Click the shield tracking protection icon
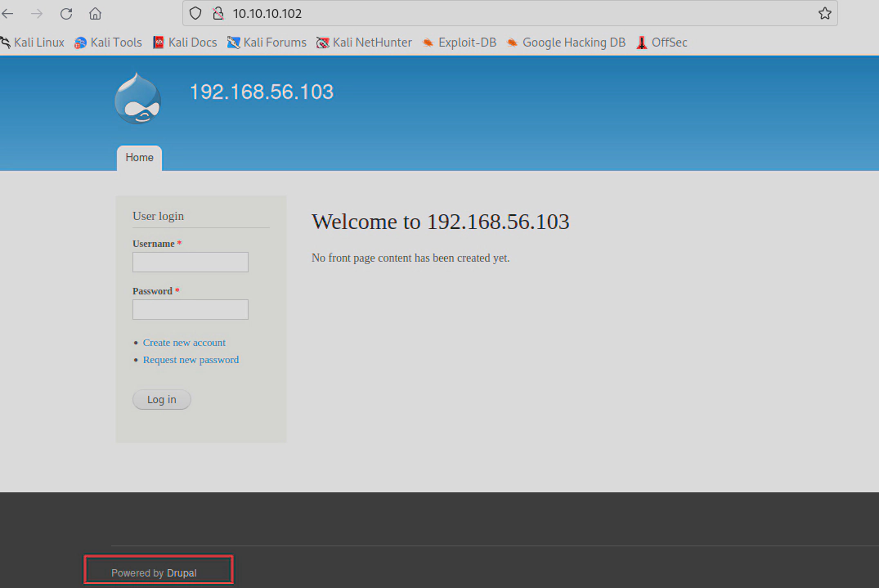Screen dimensions: 879x588 coord(195,14)
